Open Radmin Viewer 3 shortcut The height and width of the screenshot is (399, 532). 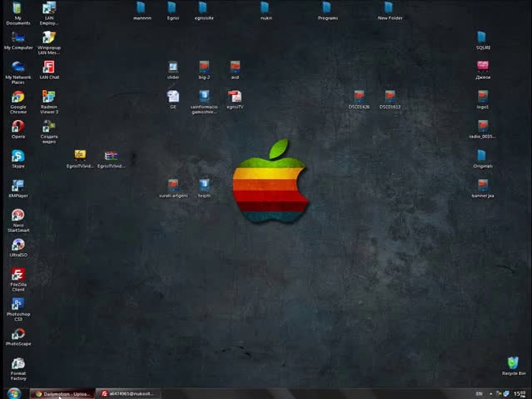pyautogui.click(x=49, y=102)
